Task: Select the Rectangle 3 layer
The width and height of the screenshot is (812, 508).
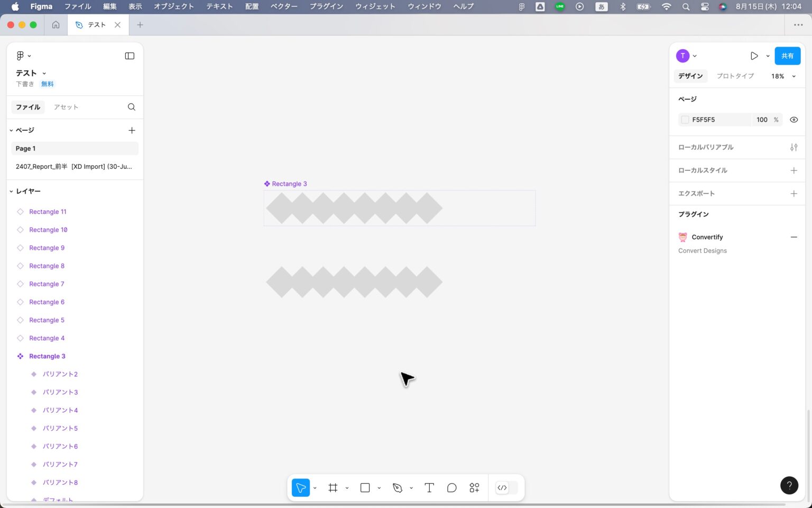Action: 47,356
